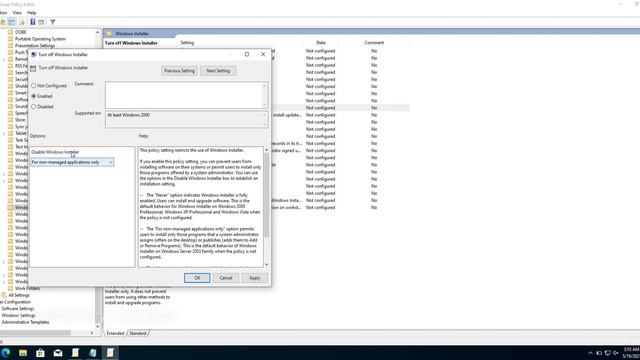Viewport: 640px width, 360px height.
Task: Select the Not Configured radio button
Action: (x=34, y=86)
